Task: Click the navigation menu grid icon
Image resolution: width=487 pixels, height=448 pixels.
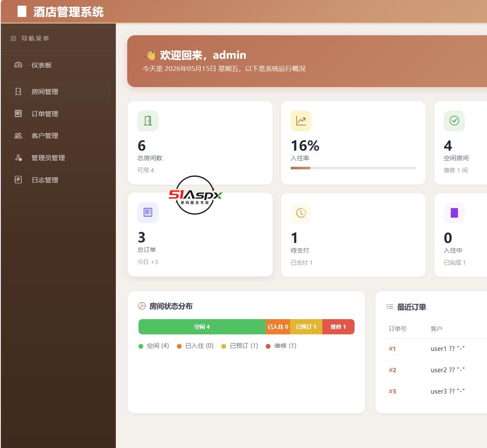Action: 14,38
